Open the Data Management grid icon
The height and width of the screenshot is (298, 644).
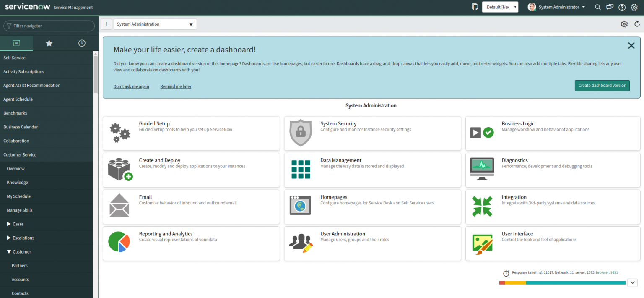(301, 169)
